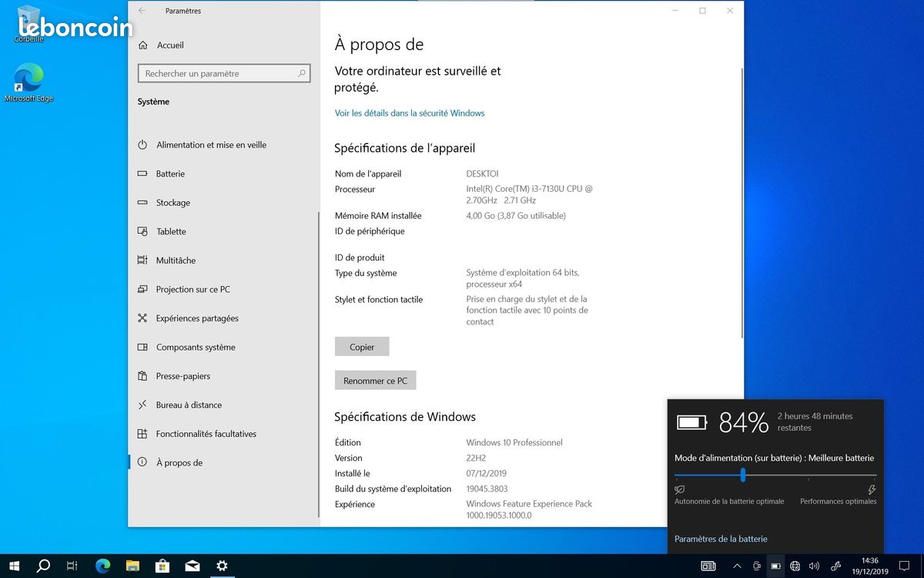The image size is (924, 578).
Task: Click the device name DESKTOI
Action: click(483, 174)
